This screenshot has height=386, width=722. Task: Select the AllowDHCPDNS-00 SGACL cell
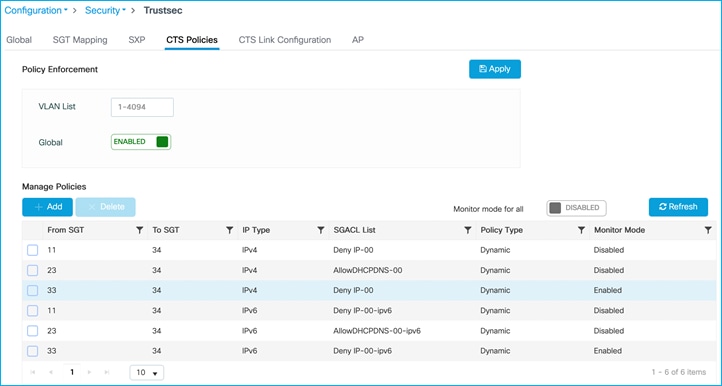coord(367,270)
